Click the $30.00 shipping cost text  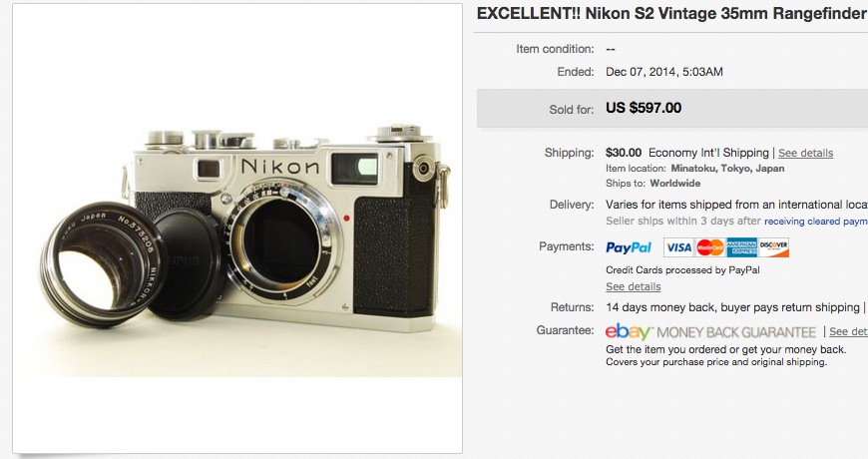[624, 153]
